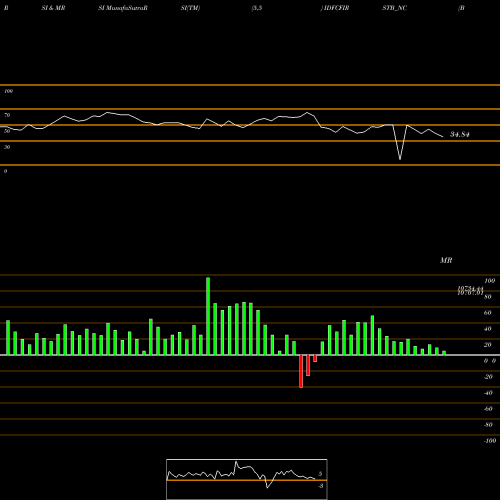This screenshot has height=500, width=500.
Task: Click the MR axis label 40
Action: coord(488,329)
